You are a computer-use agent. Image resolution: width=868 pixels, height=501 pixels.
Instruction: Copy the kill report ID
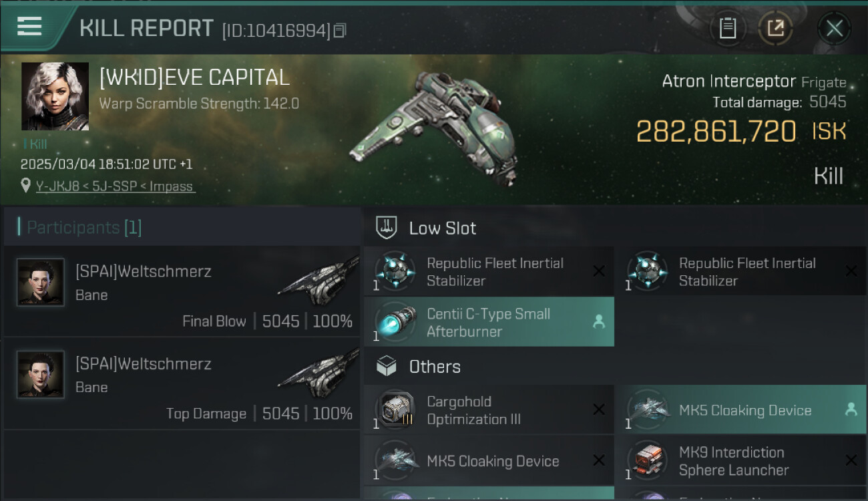340,31
